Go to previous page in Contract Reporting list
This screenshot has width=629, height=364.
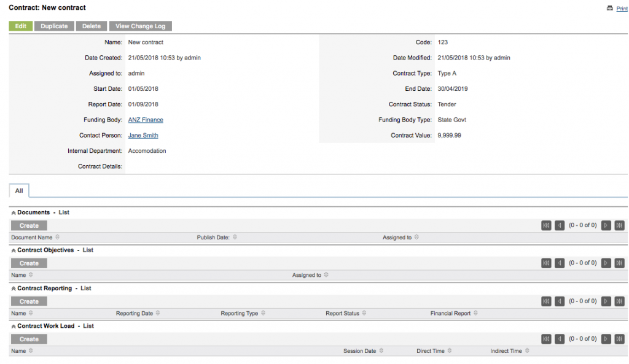(559, 301)
